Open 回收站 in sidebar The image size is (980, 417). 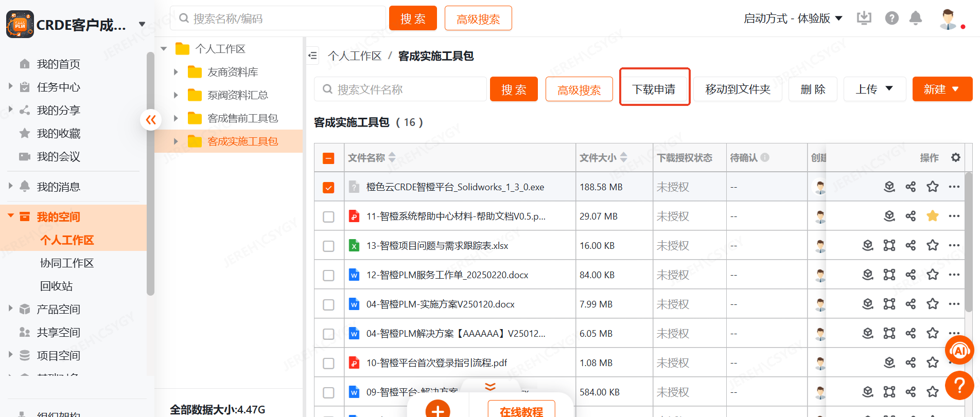[x=57, y=286]
